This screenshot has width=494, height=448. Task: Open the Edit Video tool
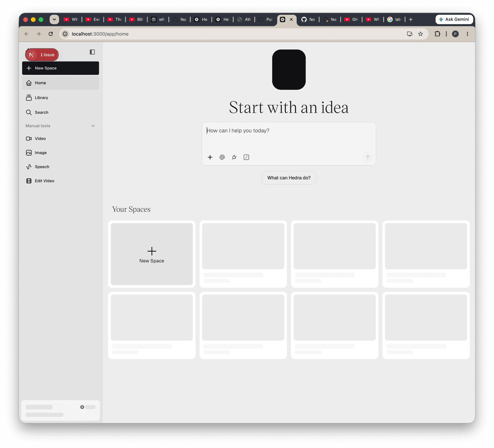[x=61, y=181]
